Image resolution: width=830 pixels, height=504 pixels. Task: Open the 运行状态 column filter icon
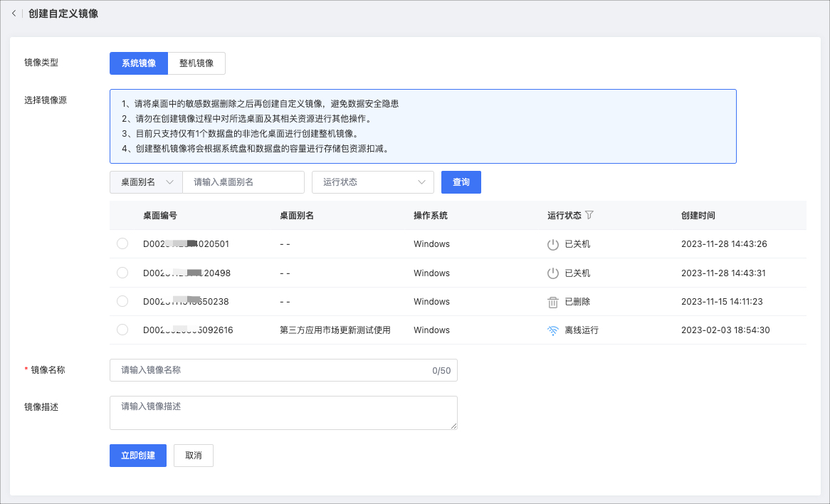(x=591, y=215)
